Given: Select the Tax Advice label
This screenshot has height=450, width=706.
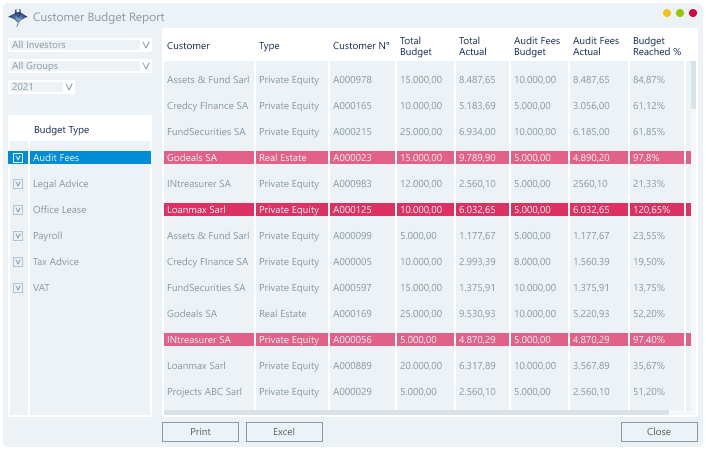Looking at the screenshot, I should (x=56, y=262).
